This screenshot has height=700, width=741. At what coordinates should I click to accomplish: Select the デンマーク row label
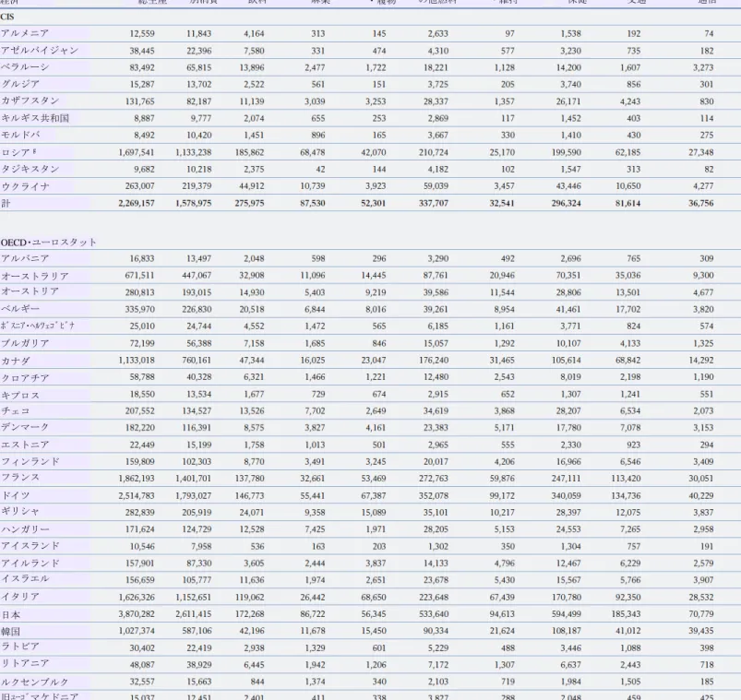point(25,427)
